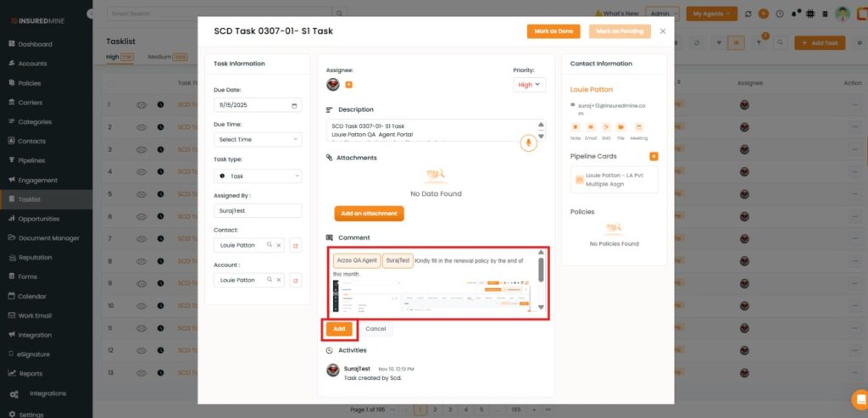868x418 pixels.
Task: Open the Task type dropdown
Action: tap(258, 176)
